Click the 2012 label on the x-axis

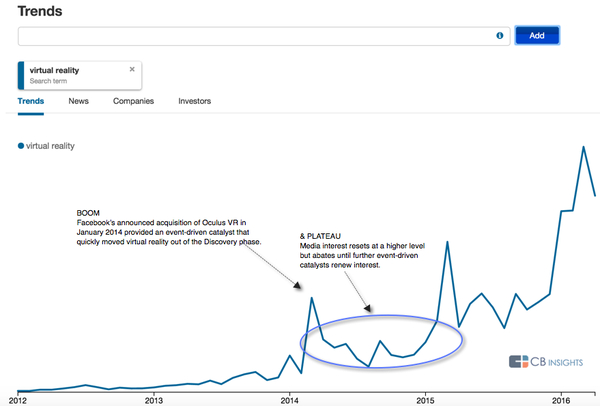[17, 400]
